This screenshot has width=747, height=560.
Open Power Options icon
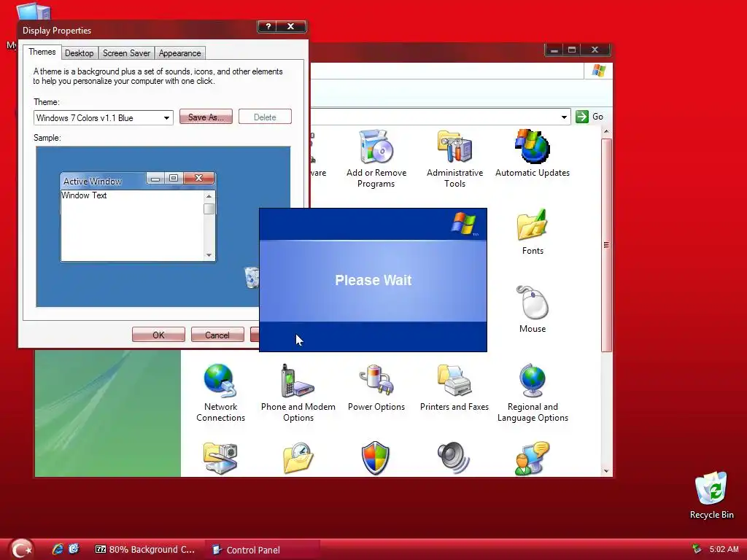tap(376, 381)
